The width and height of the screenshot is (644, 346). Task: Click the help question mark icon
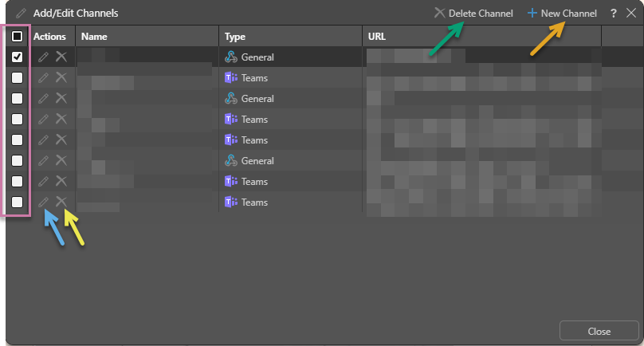614,14
